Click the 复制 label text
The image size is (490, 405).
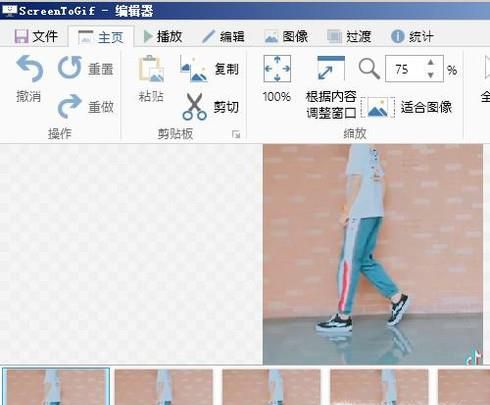point(227,69)
